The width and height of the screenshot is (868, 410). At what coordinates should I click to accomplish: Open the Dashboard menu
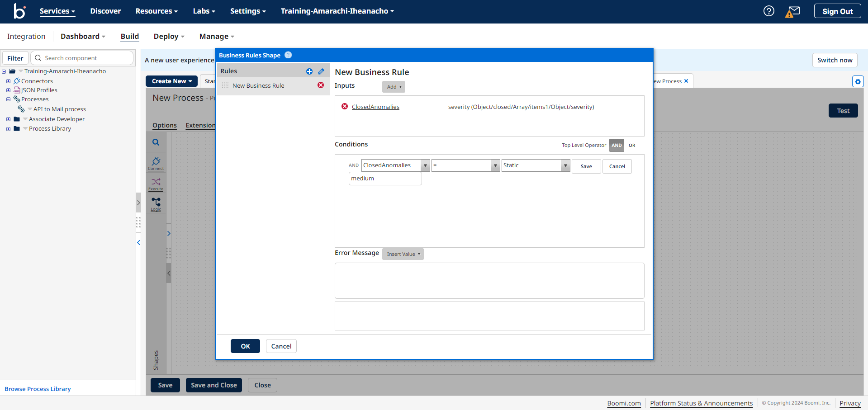[x=83, y=36]
